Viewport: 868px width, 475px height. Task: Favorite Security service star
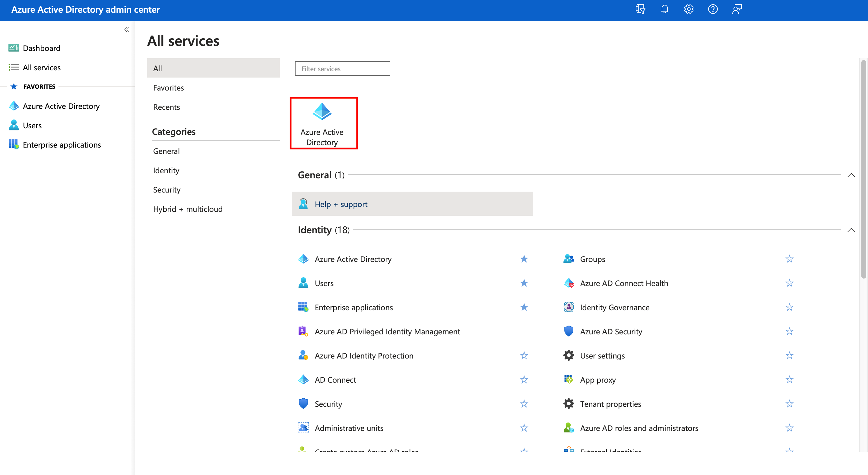pyautogui.click(x=524, y=404)
